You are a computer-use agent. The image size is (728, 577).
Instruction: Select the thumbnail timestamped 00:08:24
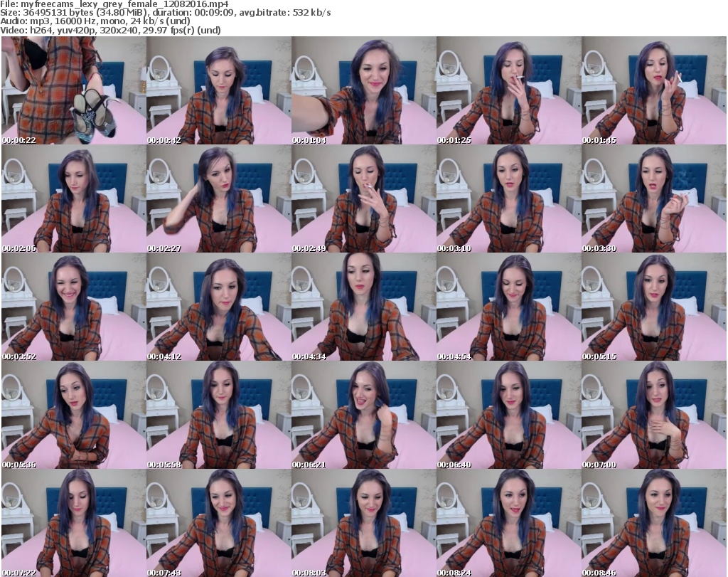(509, 523)
